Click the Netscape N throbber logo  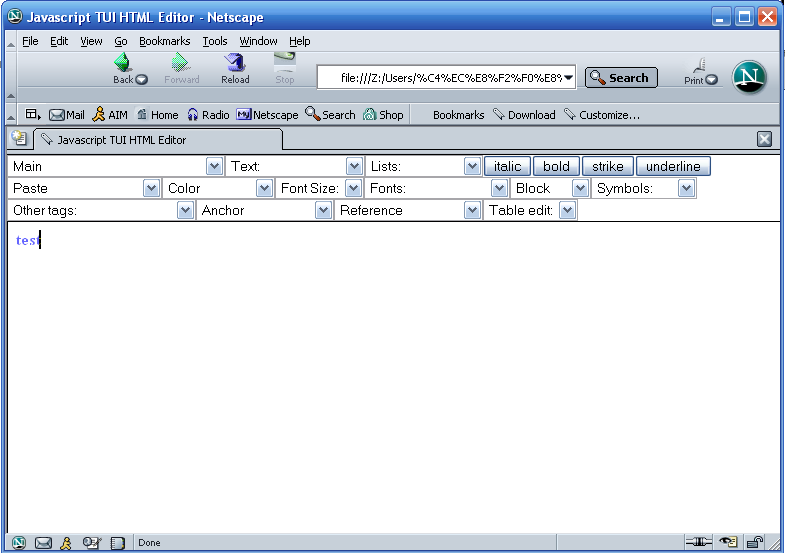pos(749,77)
